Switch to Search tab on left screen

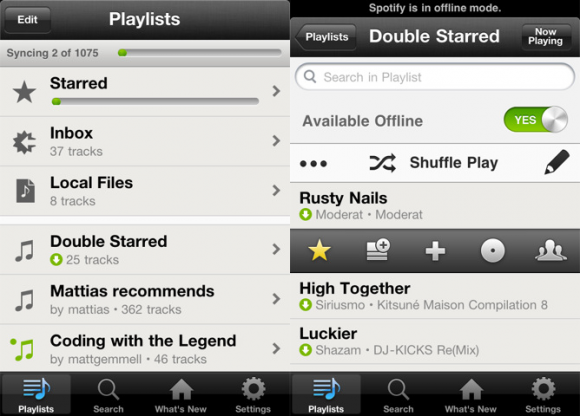[x=108, y=395]
